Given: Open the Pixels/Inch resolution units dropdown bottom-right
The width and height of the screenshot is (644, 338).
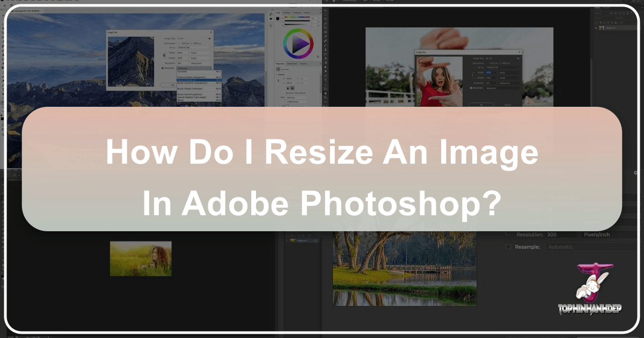Looking at the screenshot, I should pos(601,234).
